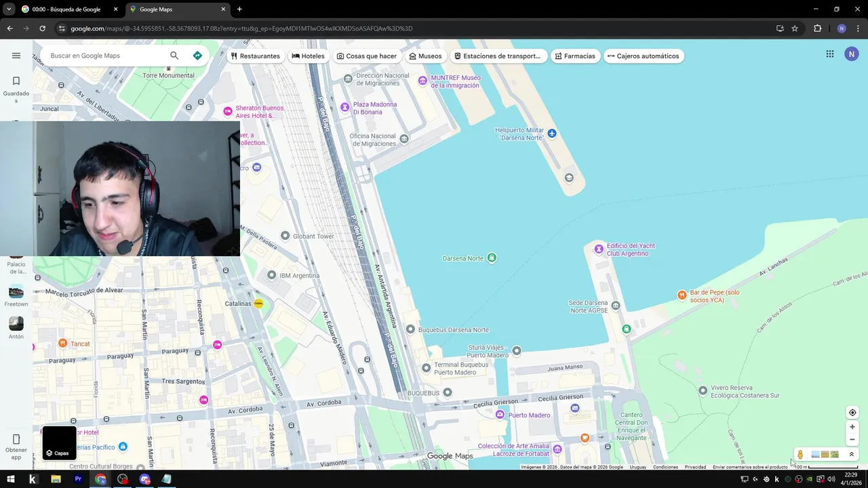Image resolution: width=868 pixels, height=488 pixels.
Task: Open the Antón recent place thumbnail
Action: [x=16, y=324]
